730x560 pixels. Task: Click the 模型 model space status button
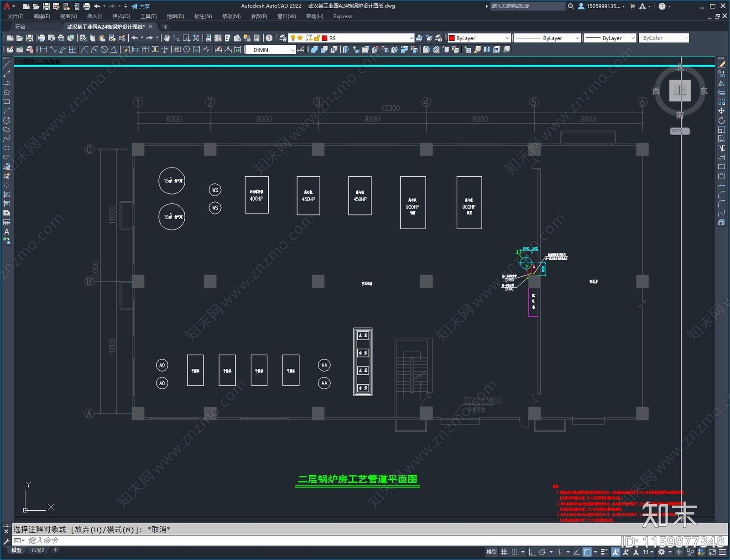(491, 552)
